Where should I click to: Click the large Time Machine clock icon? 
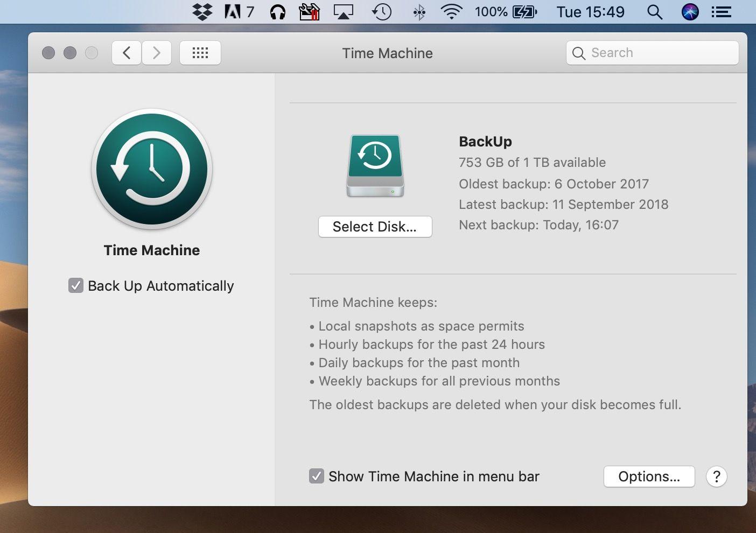[x=152, y=169]
